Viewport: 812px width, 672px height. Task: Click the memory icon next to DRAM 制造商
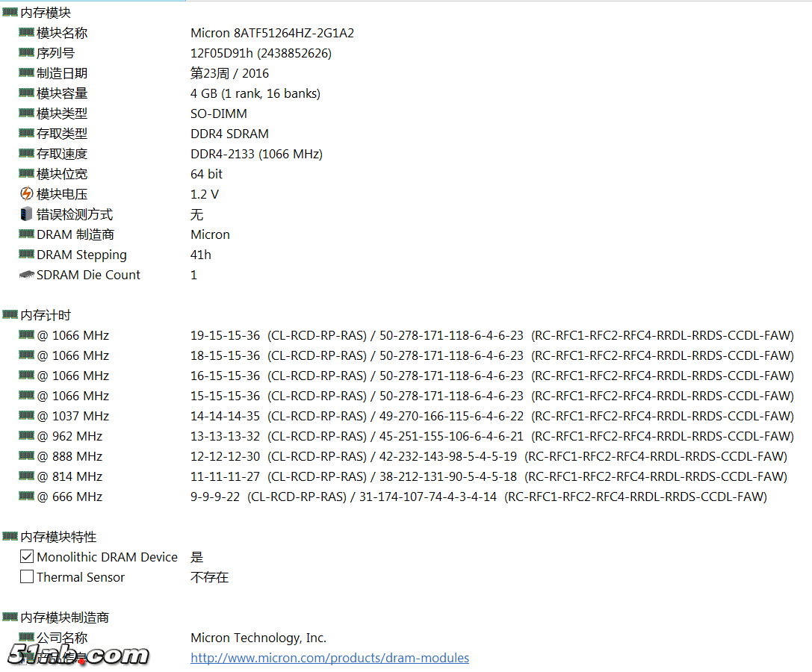coord(26,234)
